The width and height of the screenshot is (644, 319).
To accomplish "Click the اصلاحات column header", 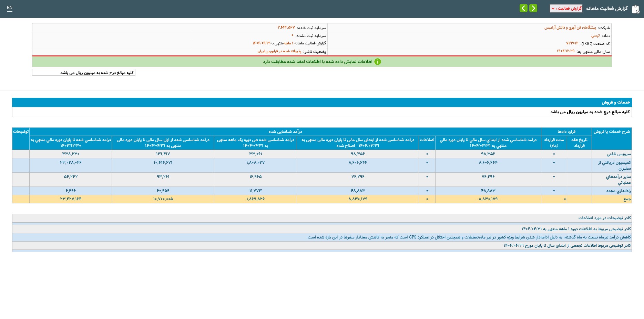I will (x=427, y=140).
